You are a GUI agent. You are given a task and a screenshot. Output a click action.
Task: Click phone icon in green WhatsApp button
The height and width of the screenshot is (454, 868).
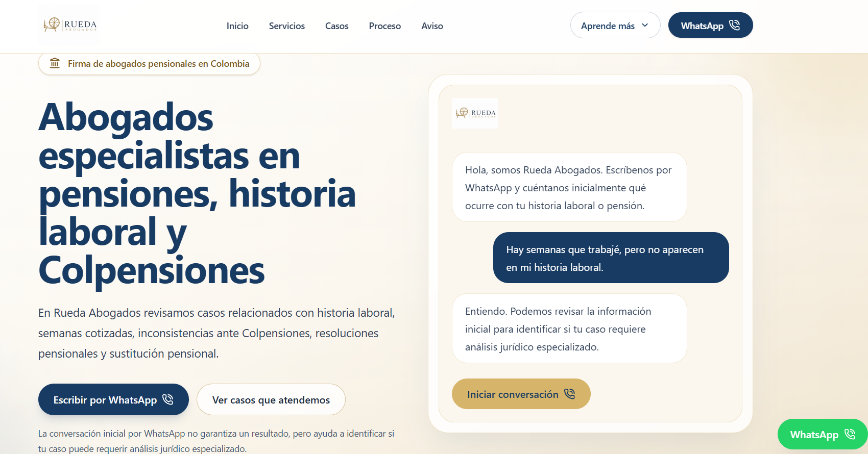850,434
